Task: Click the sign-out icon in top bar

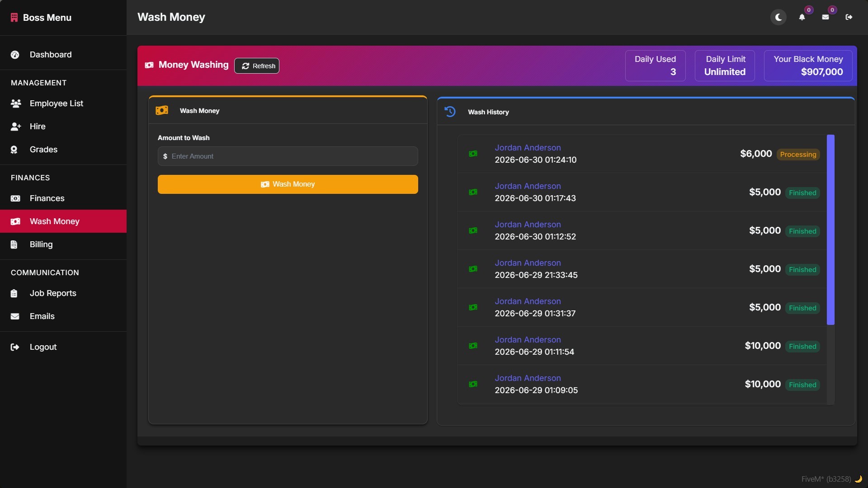Action: pos(849,17)
